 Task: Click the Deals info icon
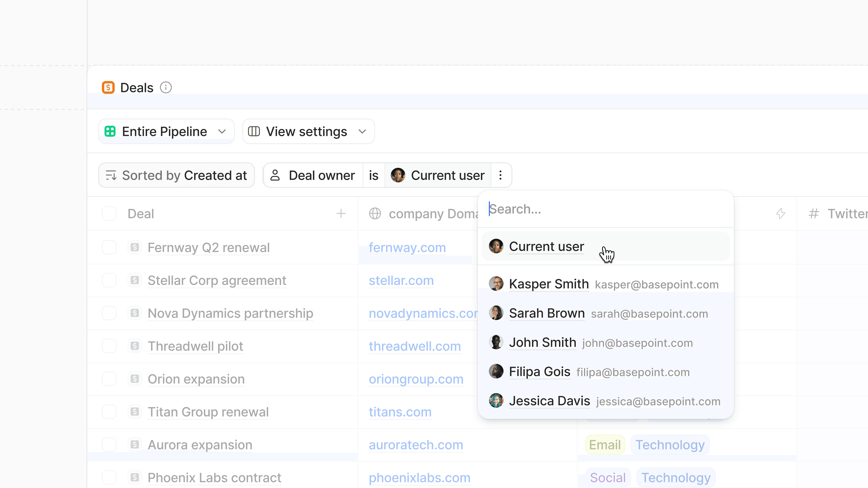click(165, 88)
